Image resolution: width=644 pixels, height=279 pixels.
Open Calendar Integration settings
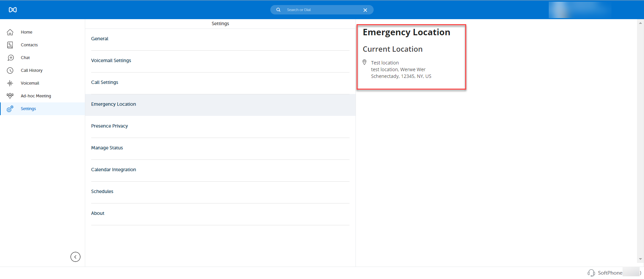113,170
